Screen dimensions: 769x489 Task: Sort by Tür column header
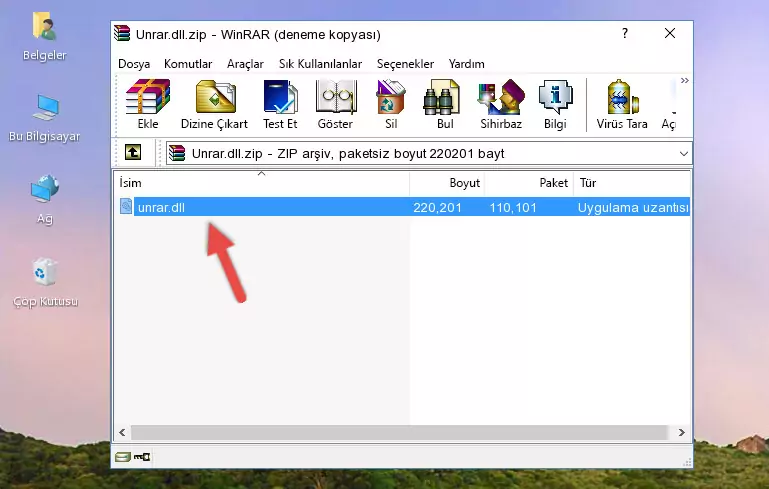pos(632,182)
